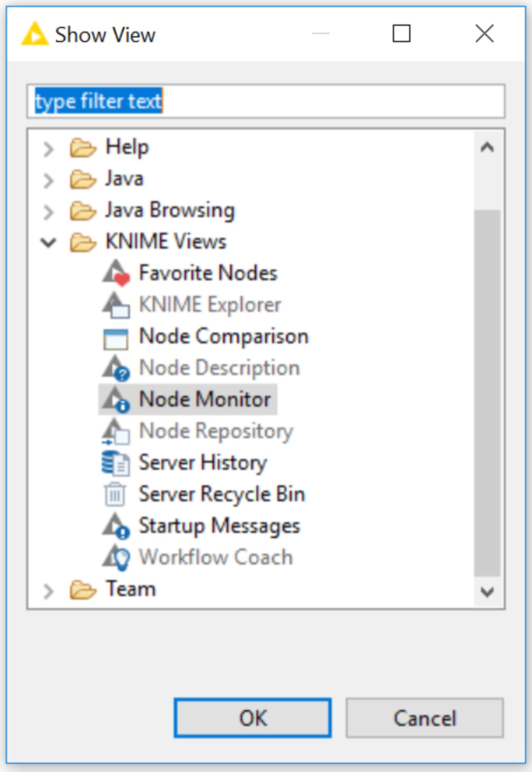532x772 pixels.
Task: Click the KNIME logo in title bar
Action: click(35, 34)
